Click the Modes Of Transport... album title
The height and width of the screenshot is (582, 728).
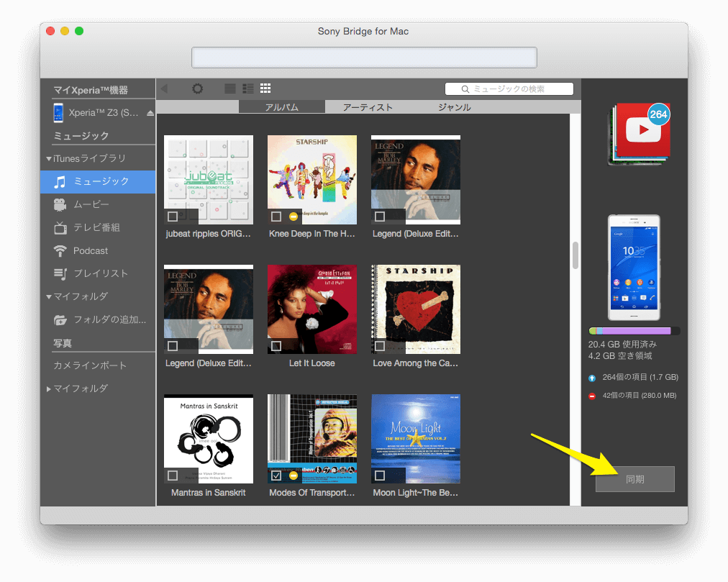click(312, 493)
